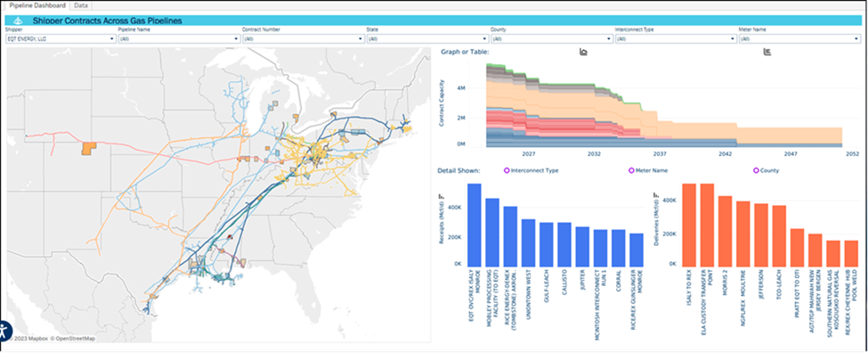Screen dimensions: 868x353
Task: Expand the Pipeline Name filter dropdown
Action: pos(179,39)
